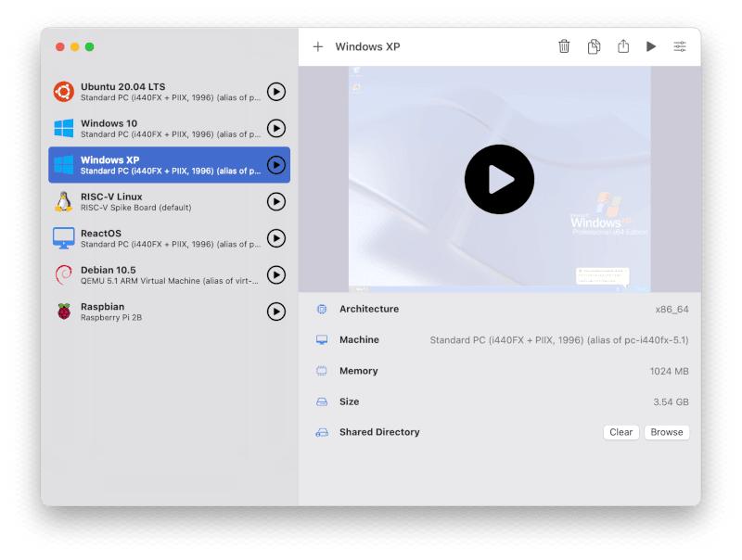Viewport: 742px width, 560px height.
Task: Launch the ReactOS virtual machine
Action: coord(276,238)
